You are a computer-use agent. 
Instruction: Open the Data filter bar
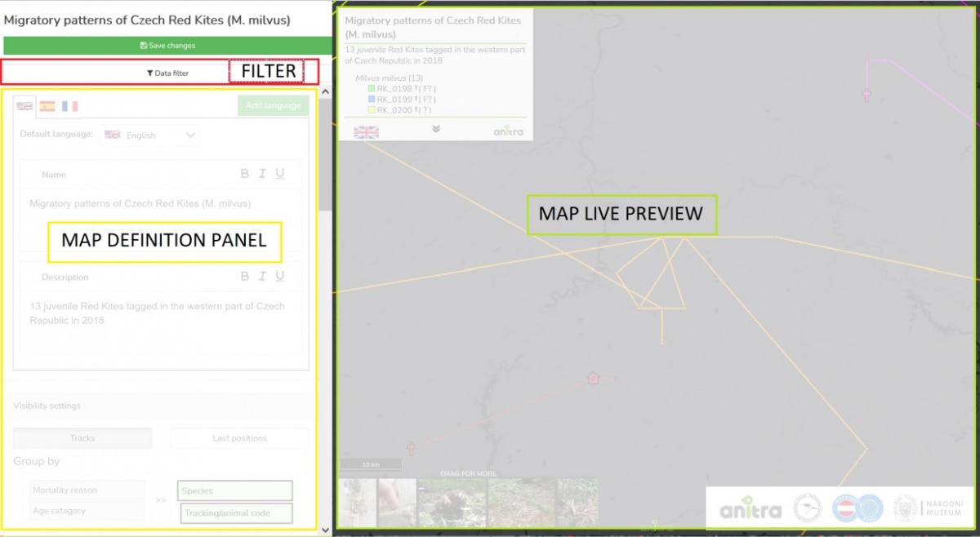(167, 73)
